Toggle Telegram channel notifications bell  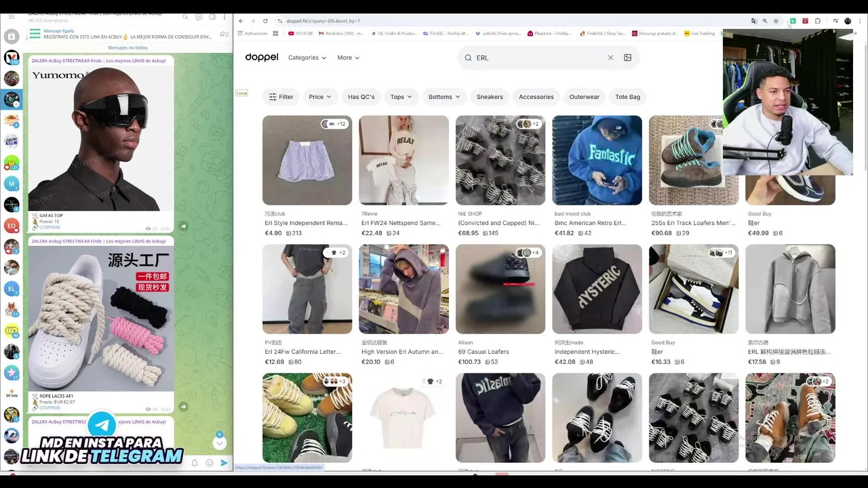coord(195,463)
